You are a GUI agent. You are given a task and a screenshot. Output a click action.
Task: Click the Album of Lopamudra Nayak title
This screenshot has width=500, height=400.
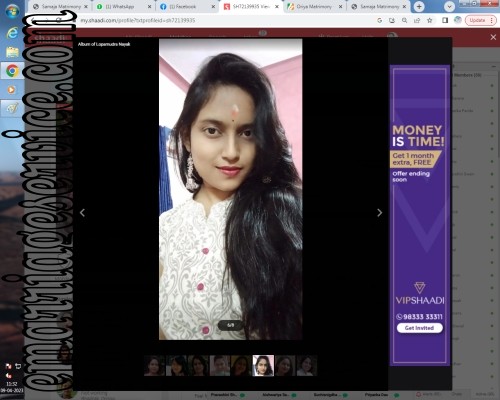tap(104, 44)
